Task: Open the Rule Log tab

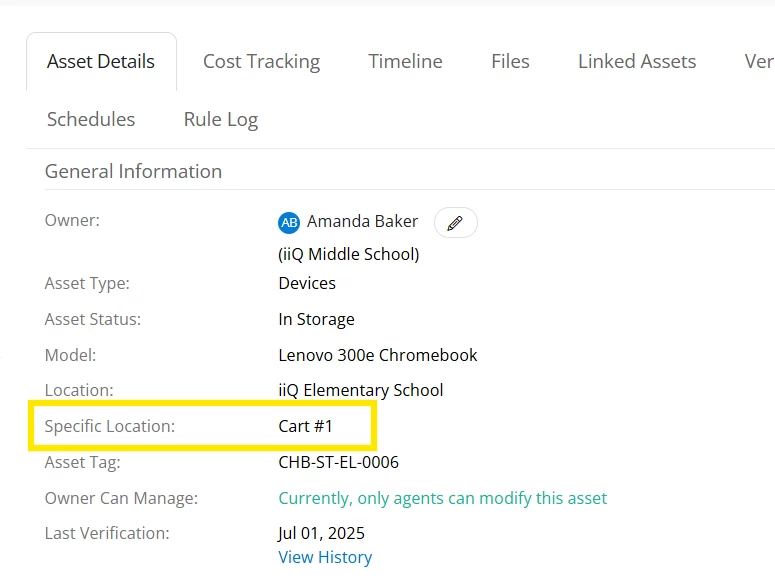Action: pyautogui.click(x=221, y=120)
